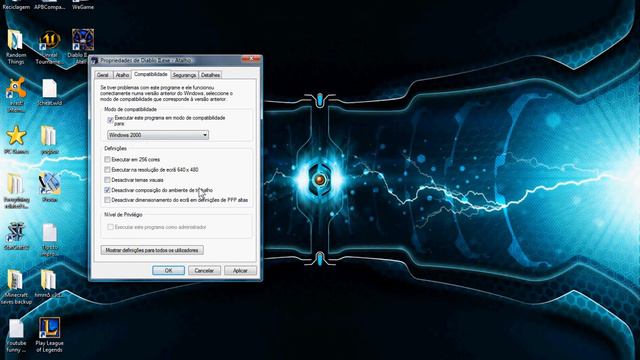Select the cheat.wld file icon

coord(49,89)
